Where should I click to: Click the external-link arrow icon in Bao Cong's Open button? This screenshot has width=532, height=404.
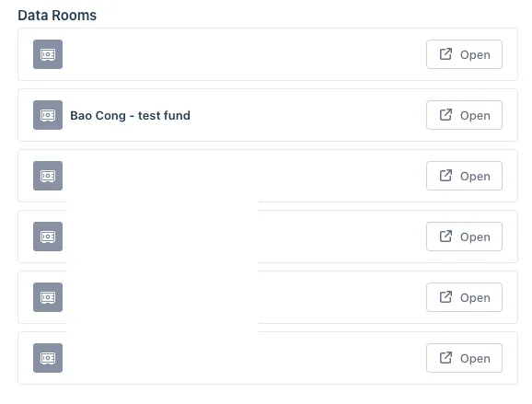(445, 115)
